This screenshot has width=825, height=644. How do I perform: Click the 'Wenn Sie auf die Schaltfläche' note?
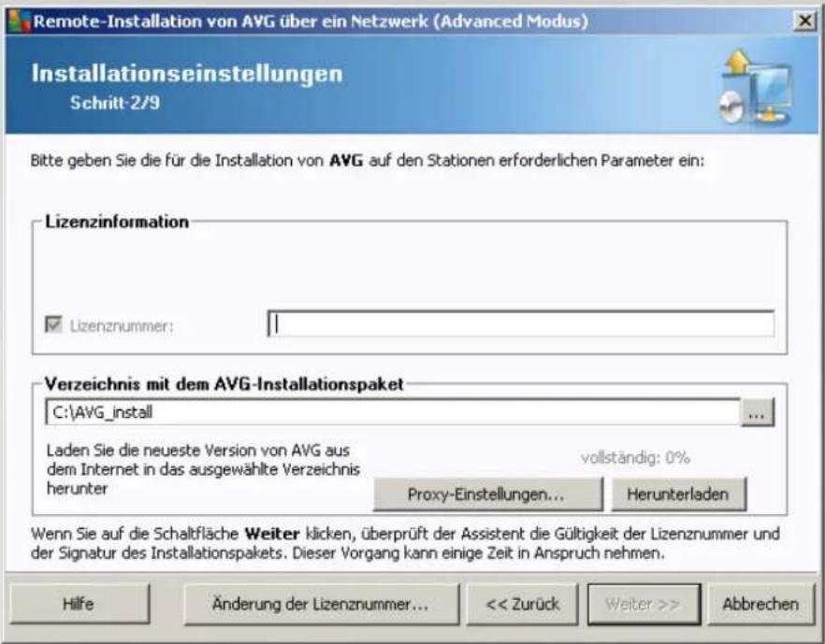click(405, 543)
